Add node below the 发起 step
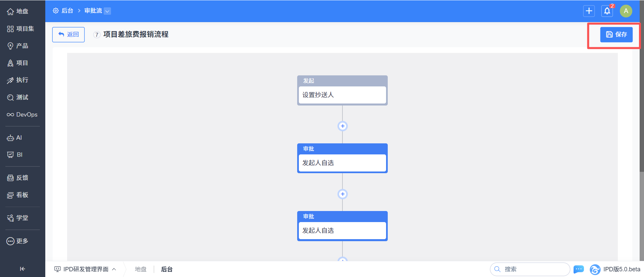The image size is (644, 277). click(342, 126)
